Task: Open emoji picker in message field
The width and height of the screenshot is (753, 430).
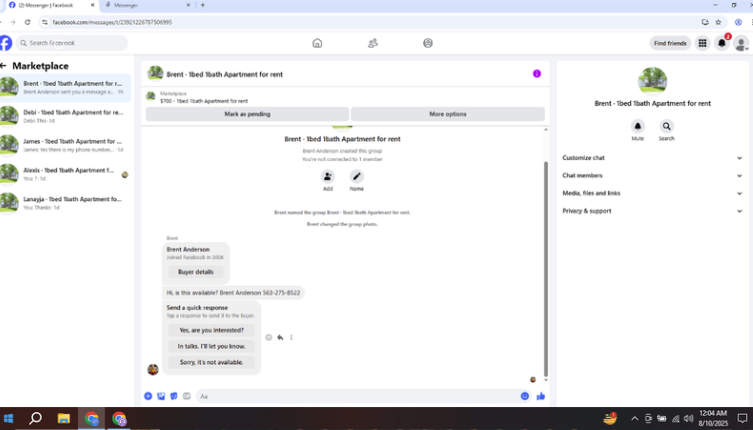Action: (x=524, y=396)
